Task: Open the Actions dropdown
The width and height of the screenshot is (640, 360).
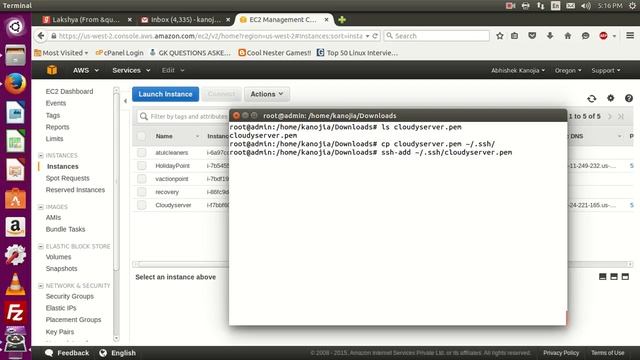Action: pyautogui.click(x=267, y=94)
